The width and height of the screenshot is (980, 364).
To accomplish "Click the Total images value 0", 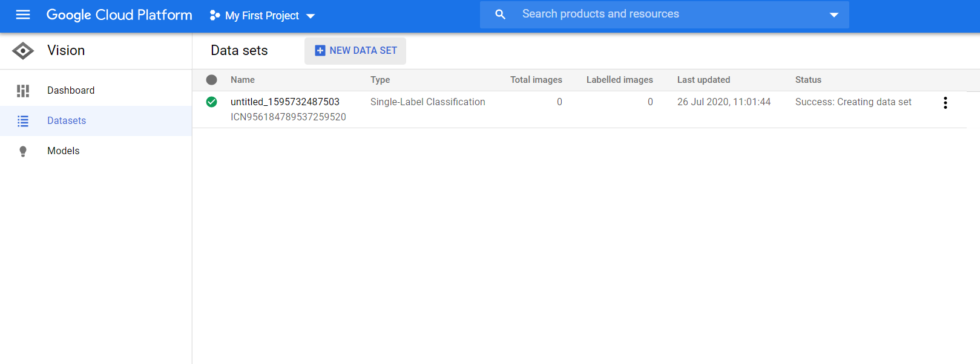I will 559,102.
